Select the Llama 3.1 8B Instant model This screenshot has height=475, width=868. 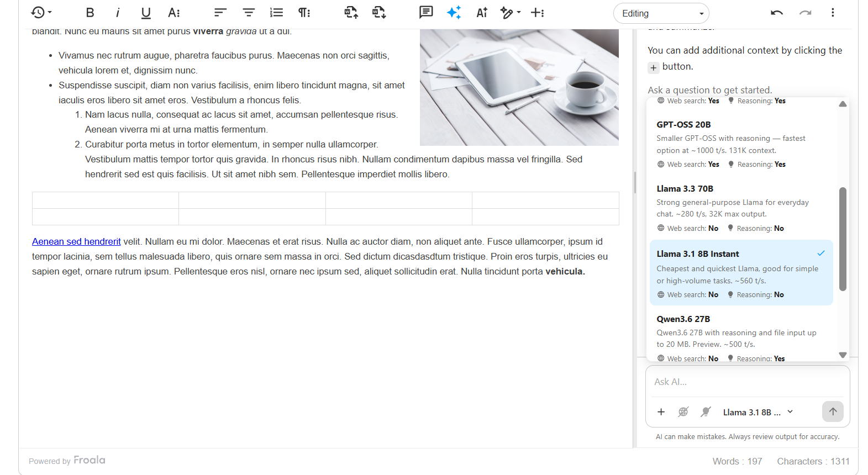(741, 273)
